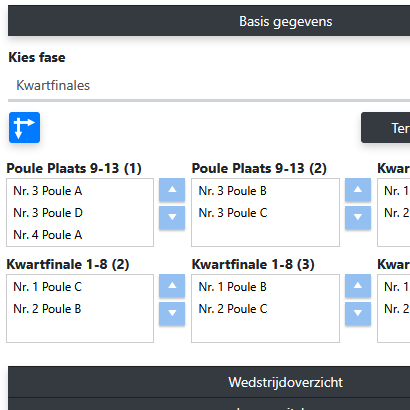
Task: Move item up in Poule Plaats 9-13 (2)
Action: (358, 190)
